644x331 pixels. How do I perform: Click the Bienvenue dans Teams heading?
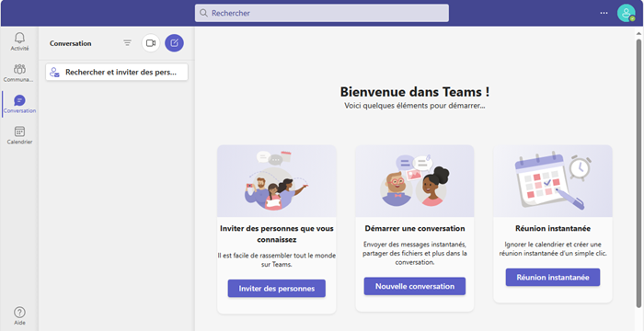pyautogui.click(x=414, y=92)
